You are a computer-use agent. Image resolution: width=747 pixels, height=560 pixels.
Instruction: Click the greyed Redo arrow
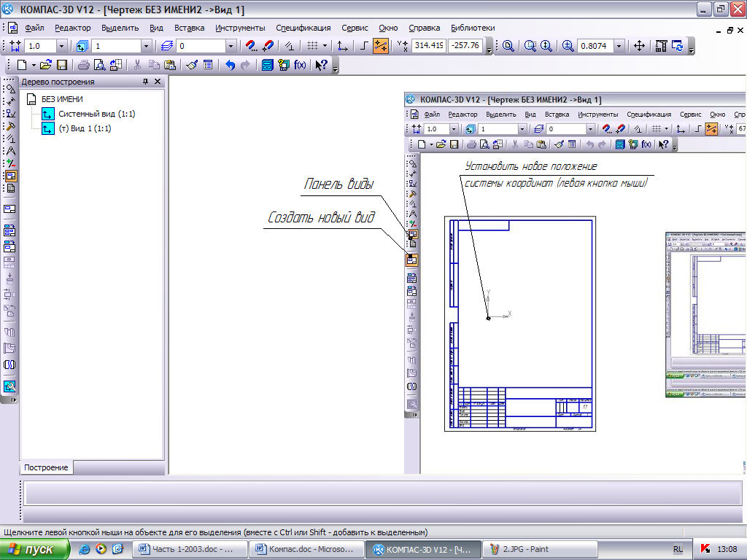tap(245, 65)
